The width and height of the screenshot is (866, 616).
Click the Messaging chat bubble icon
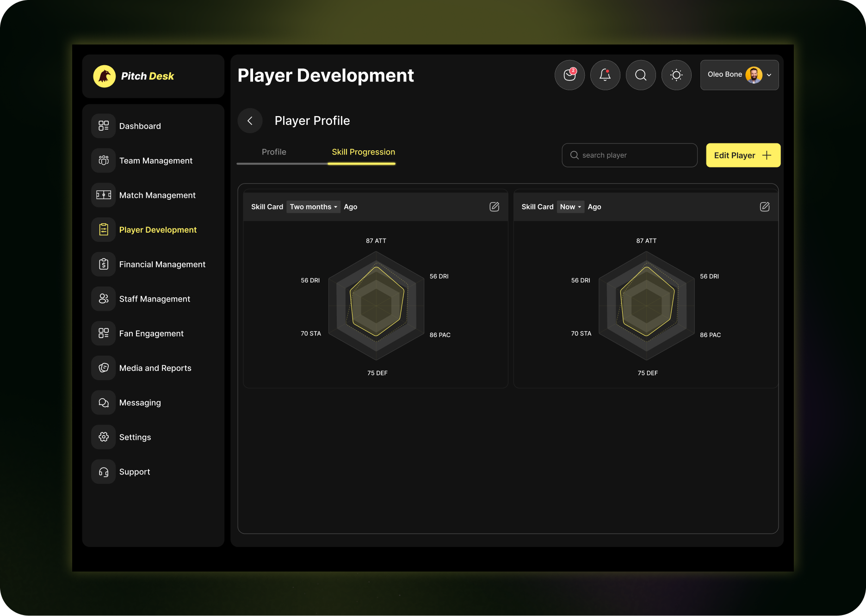tap(104, 403)
